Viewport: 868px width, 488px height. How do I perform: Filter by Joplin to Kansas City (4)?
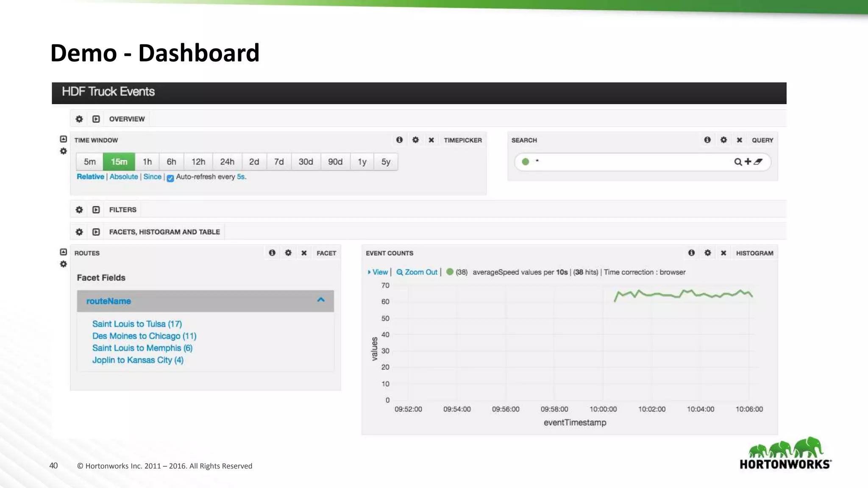coord(138,360)
